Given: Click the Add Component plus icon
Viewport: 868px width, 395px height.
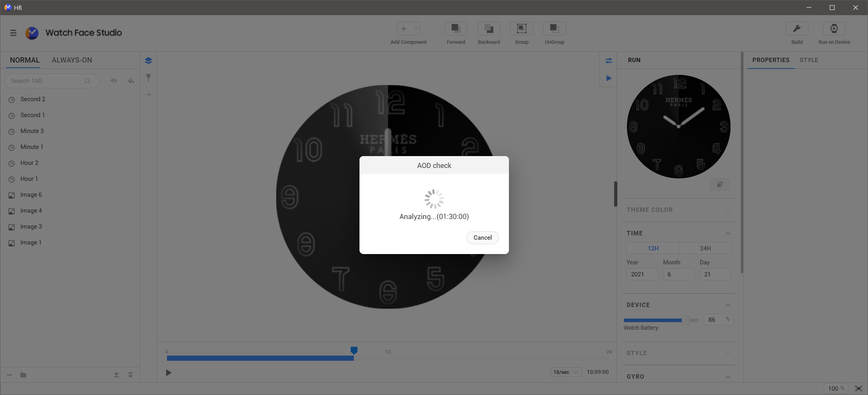Looking at the screenshot, I should 404,29.
